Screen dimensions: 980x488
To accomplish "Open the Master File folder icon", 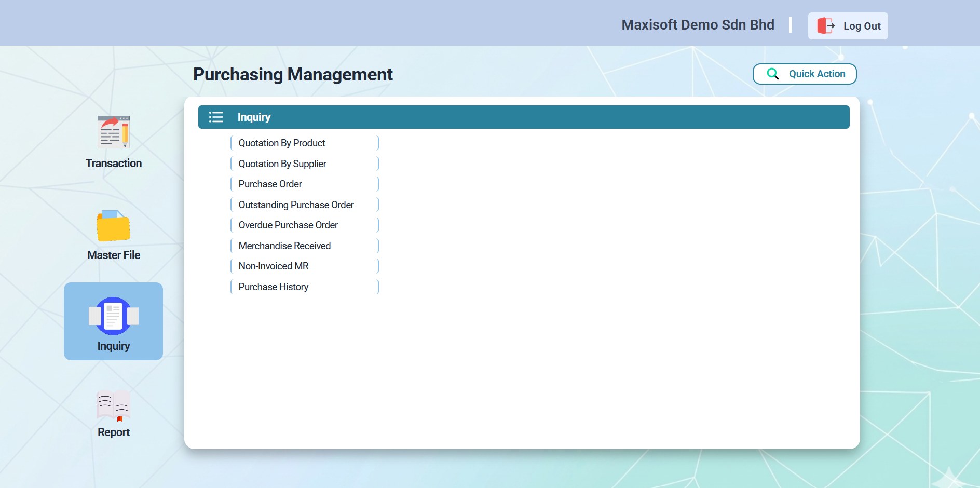I will tap(113, 226).
